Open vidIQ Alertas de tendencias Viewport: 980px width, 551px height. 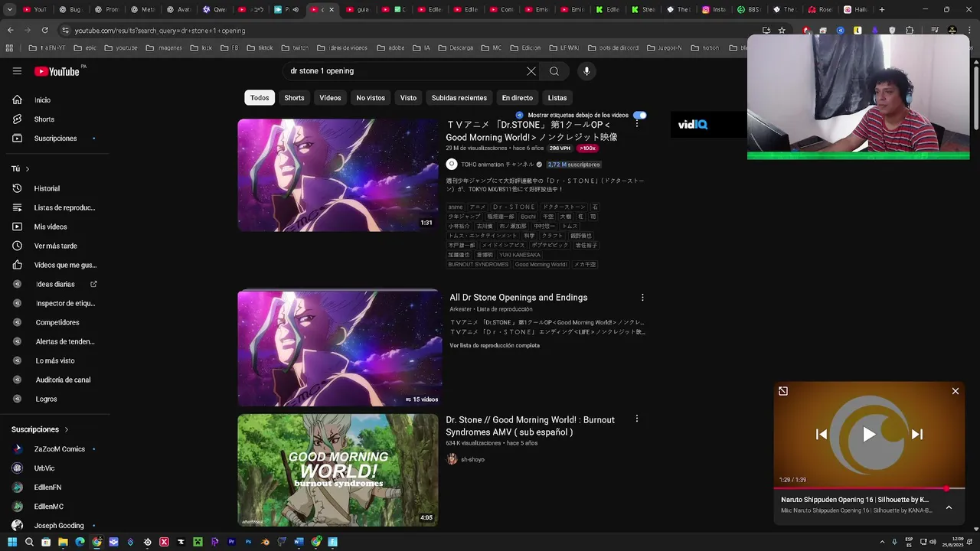coord(54,341)
